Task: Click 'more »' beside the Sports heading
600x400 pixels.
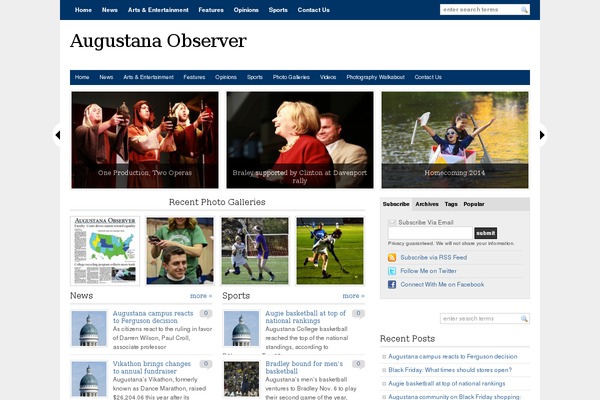Action: [x=354, y=296]
